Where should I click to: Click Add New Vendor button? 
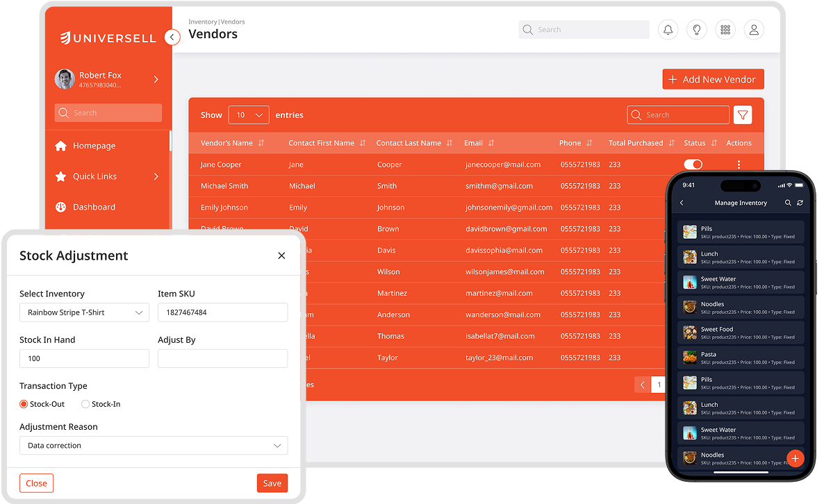tap(713, 79)
